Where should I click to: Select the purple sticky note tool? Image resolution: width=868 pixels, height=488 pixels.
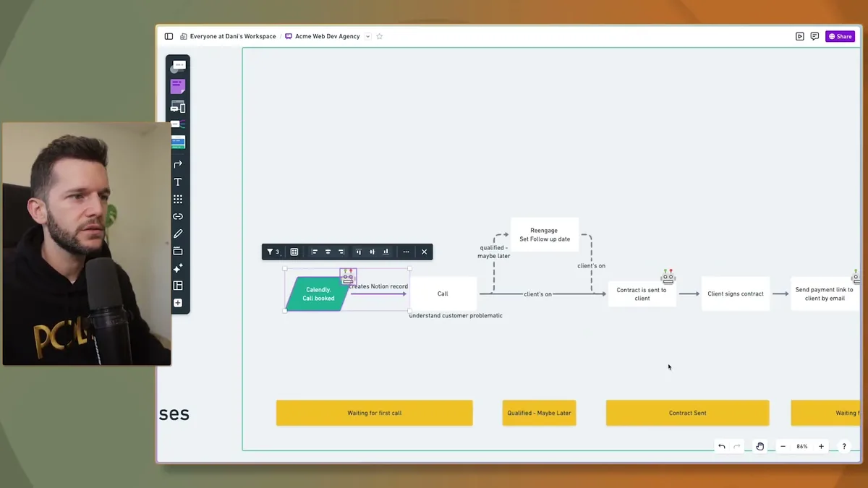[178, 86]
